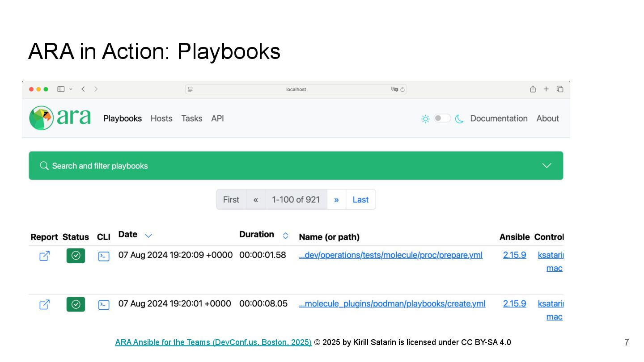Click the controller link in create.yml row
Viewport: 644px width, 362px height.
click(x=551, y=310)
